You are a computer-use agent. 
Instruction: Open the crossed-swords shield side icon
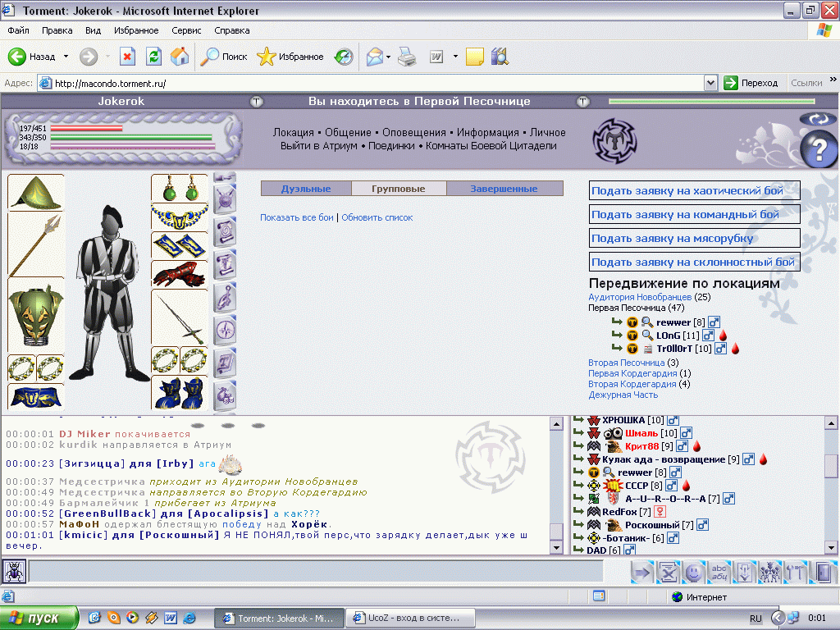(x=225, y=200)
